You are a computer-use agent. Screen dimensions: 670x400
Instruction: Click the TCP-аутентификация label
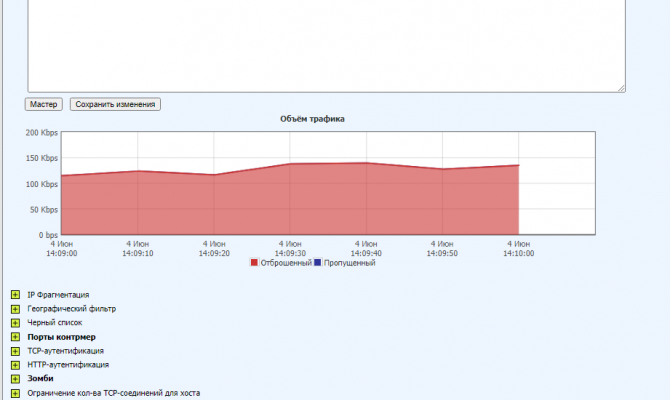tap(65, 351)
